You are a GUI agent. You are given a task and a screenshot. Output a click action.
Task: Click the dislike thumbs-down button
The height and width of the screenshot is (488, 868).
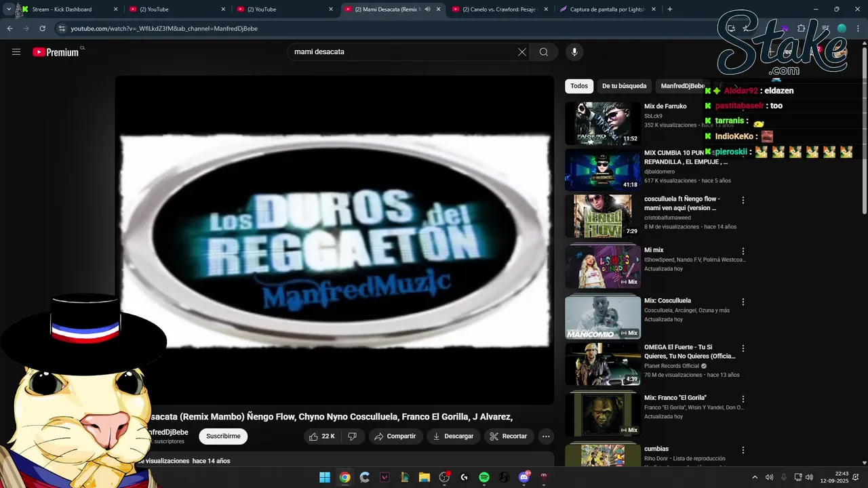(x=352, y=436)
